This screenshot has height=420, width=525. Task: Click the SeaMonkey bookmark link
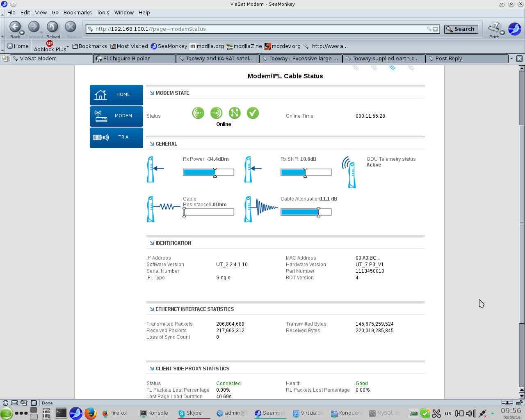(169, 46)
